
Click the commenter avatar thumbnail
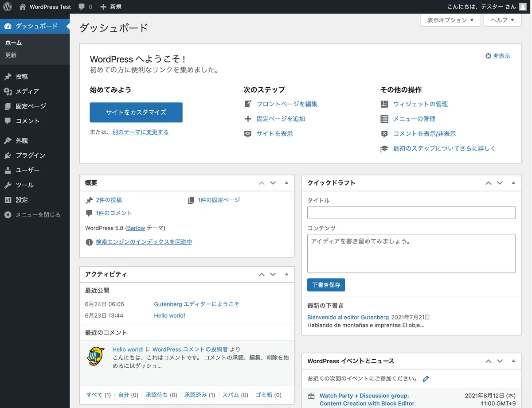coord(96,356)
